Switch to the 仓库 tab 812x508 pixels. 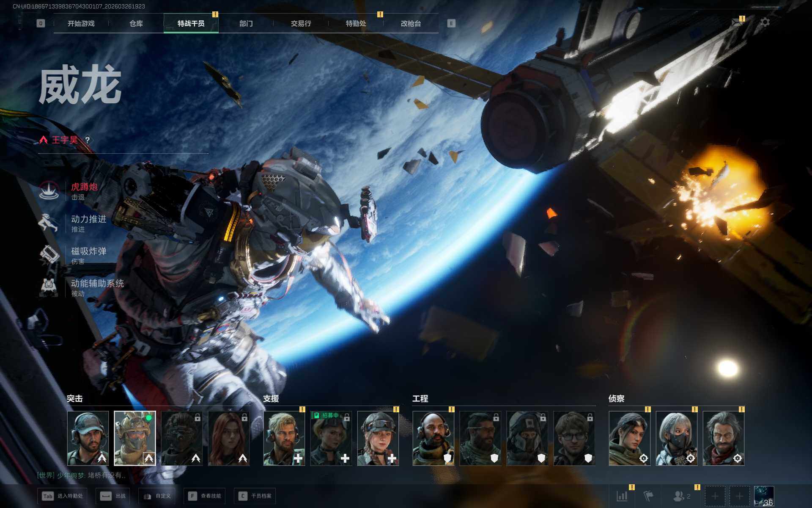tap(136, 24)
